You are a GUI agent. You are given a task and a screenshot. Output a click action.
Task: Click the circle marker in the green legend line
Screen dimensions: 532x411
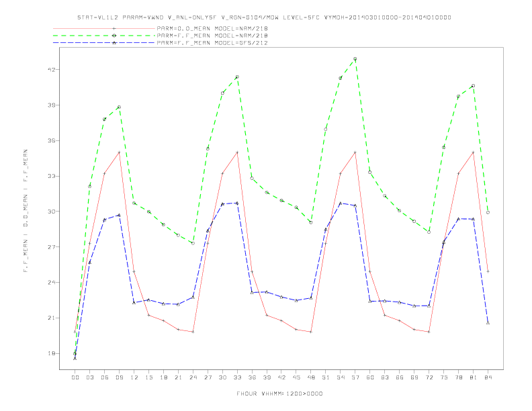tap(114, 36)
